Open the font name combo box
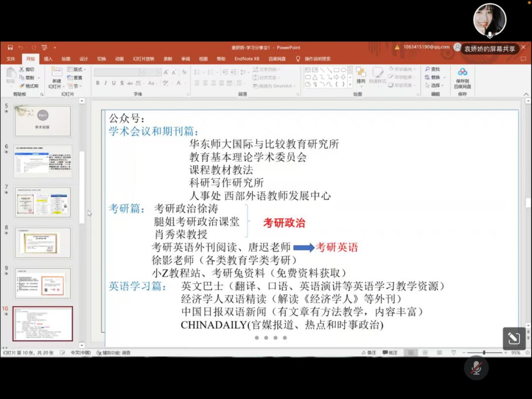 118,72
